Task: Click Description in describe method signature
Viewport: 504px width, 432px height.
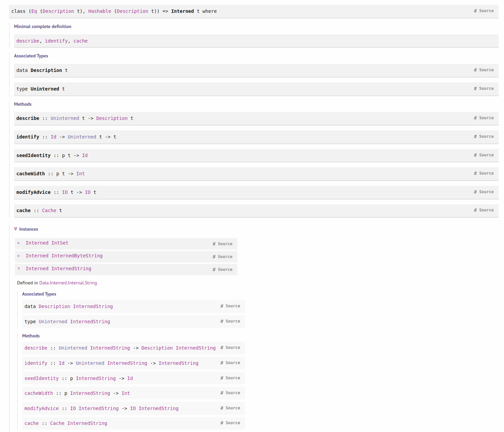Action: click(x=112, y=118)
